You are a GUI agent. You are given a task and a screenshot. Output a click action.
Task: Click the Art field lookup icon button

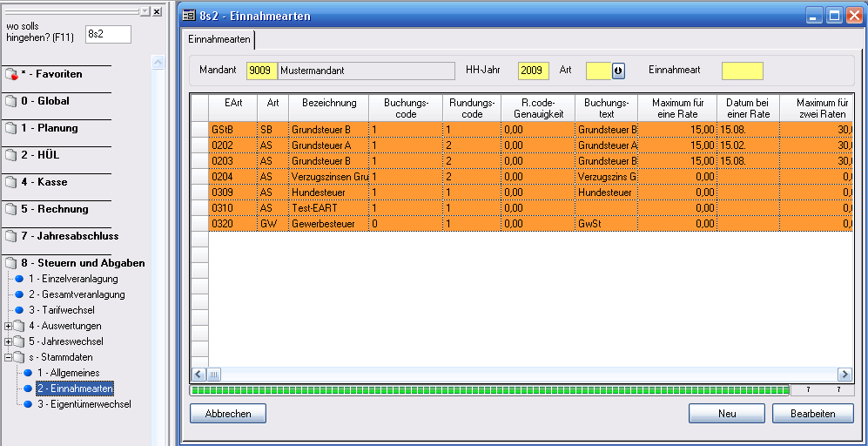click(x=619, y=71)
